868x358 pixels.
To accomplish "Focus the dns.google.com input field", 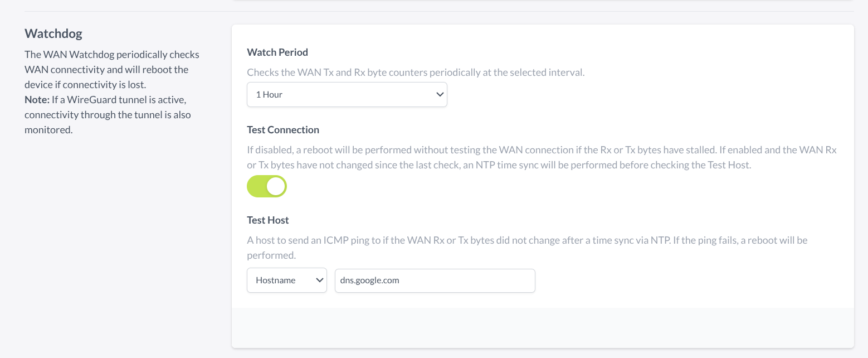I will click(435, 280).
